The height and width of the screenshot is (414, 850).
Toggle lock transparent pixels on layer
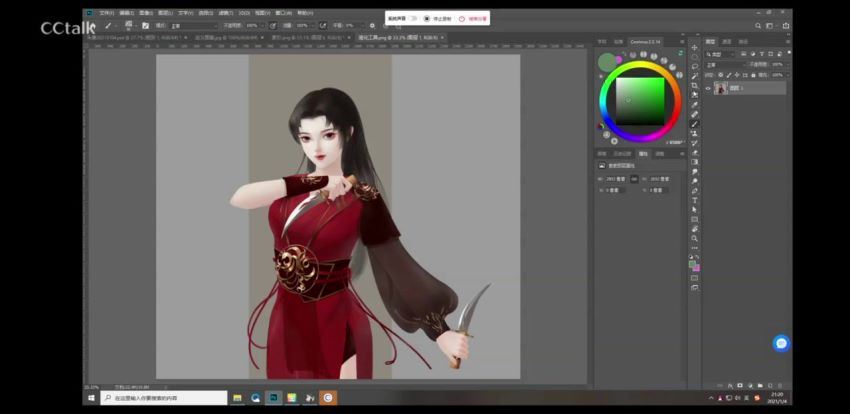(720, 75)
